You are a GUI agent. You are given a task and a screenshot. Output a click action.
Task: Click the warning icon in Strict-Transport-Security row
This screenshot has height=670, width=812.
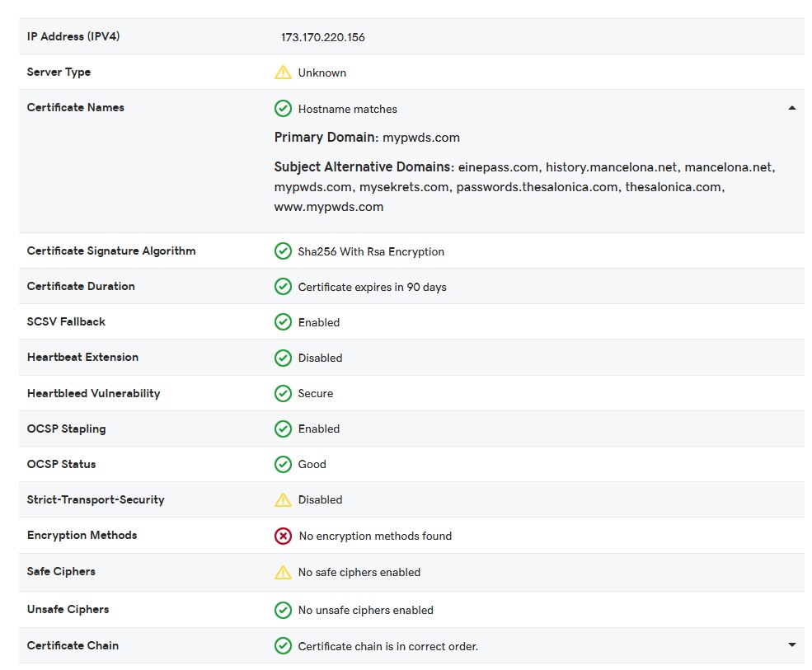tap(283, 499)
